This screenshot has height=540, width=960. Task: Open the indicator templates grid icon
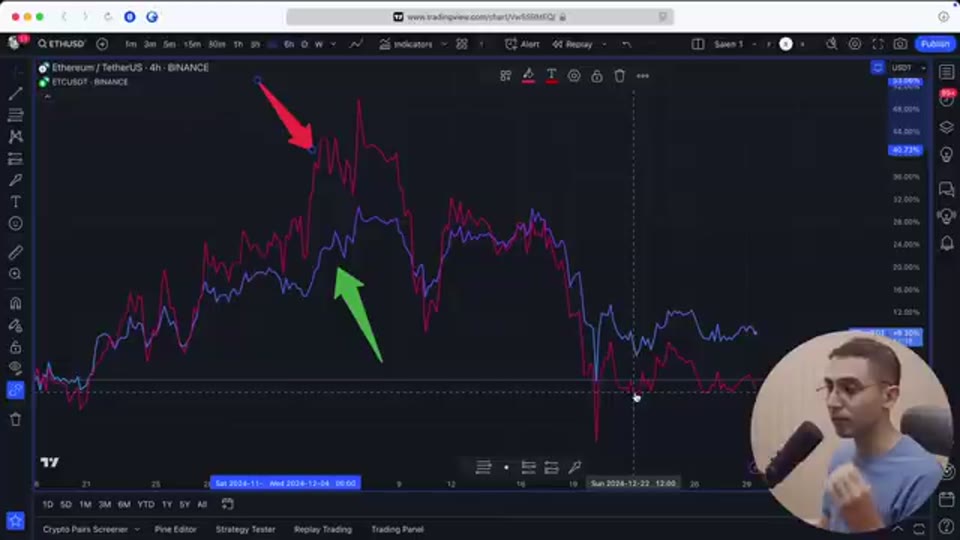coord(462,44)
